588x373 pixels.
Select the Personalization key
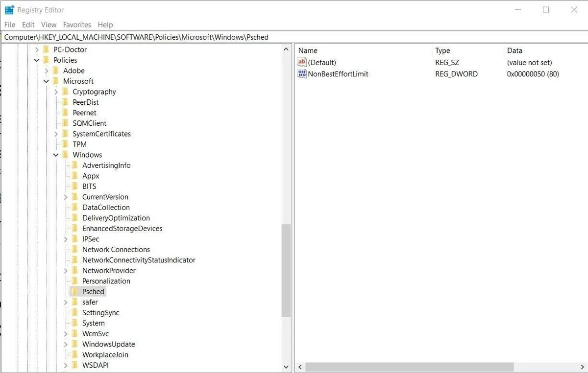click(106, 281)
